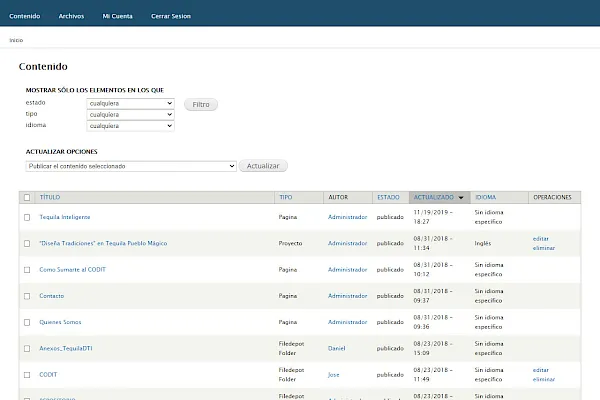This screenshot has width=600, height=400.
Task: Check the CODIT row checkbox
Action: tap(27, 375)
